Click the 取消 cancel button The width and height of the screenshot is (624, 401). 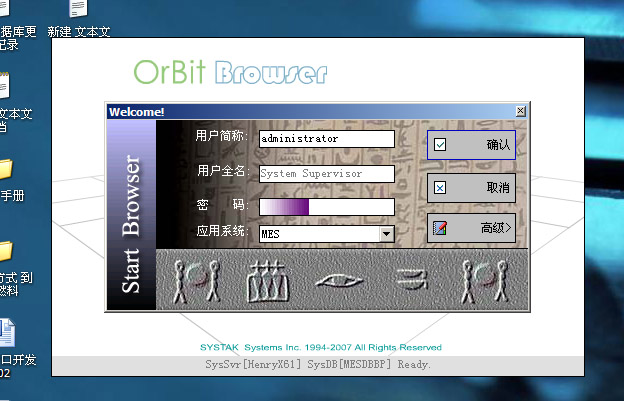(x=471, y=188)
